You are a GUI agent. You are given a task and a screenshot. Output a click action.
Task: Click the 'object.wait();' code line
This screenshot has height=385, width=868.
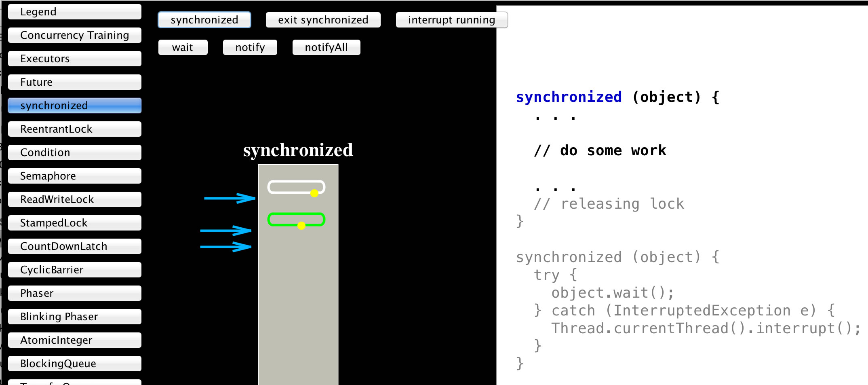(x=613, y=293)
